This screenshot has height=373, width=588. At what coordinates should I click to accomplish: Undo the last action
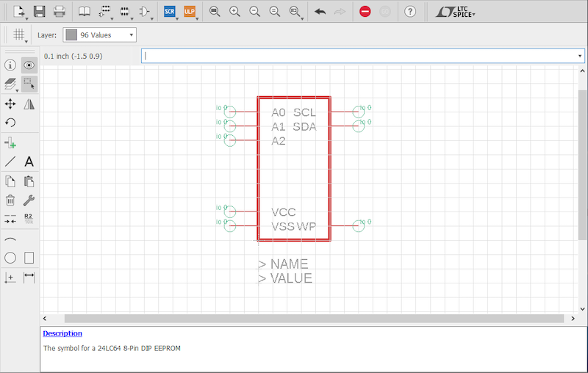tap(320, 12)
